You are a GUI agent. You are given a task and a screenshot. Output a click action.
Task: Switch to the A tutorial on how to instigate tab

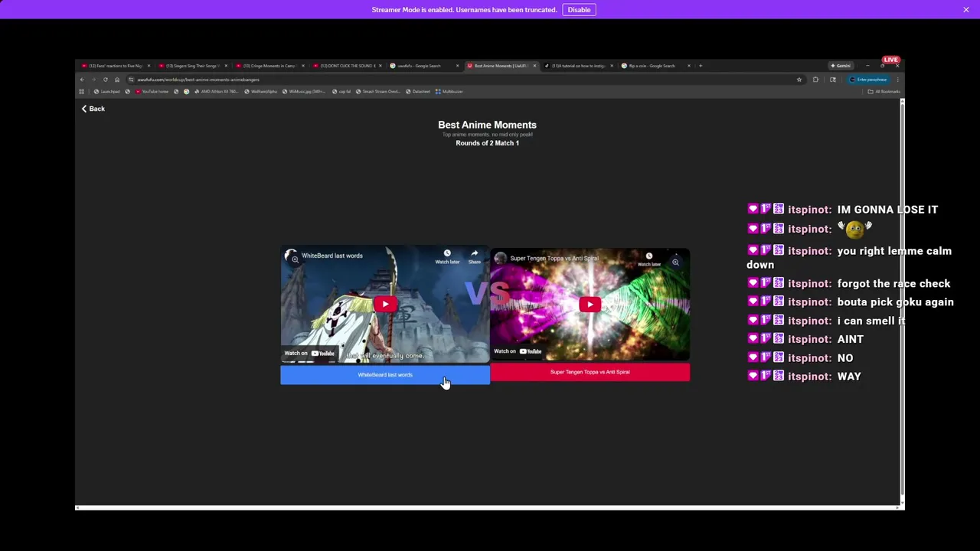click(578, 66)
